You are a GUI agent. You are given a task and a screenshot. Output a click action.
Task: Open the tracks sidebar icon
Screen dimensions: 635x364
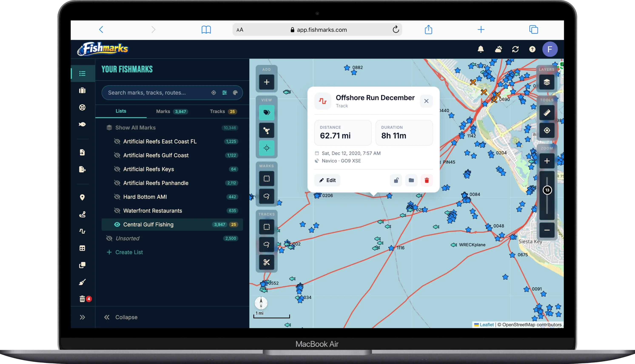click(x=82, y=231)
